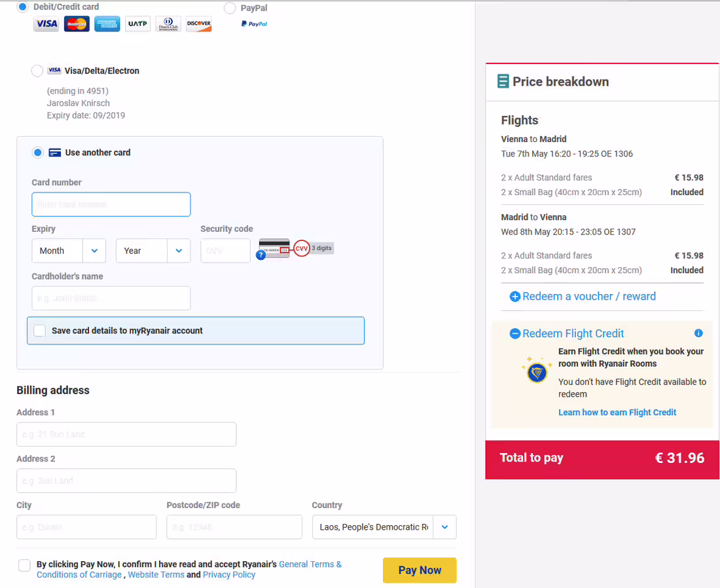Click the CVV help question mark icon
Screen dimensions: 720x588
pyautogui.click(x=261, y=255)
